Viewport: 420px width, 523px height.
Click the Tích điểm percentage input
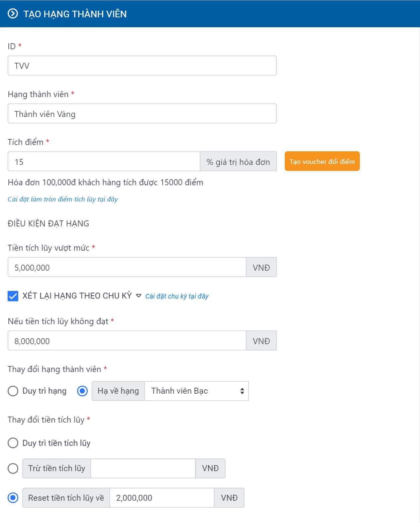click(x=104, y=162)
